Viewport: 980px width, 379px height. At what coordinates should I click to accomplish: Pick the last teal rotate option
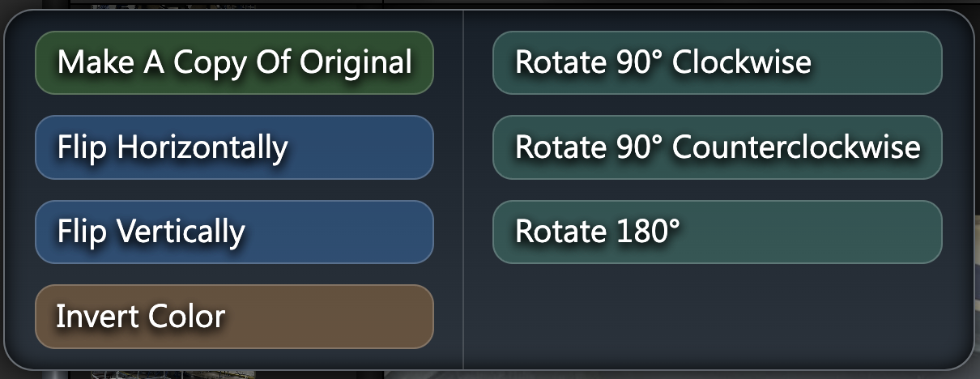tap(717, 232)
